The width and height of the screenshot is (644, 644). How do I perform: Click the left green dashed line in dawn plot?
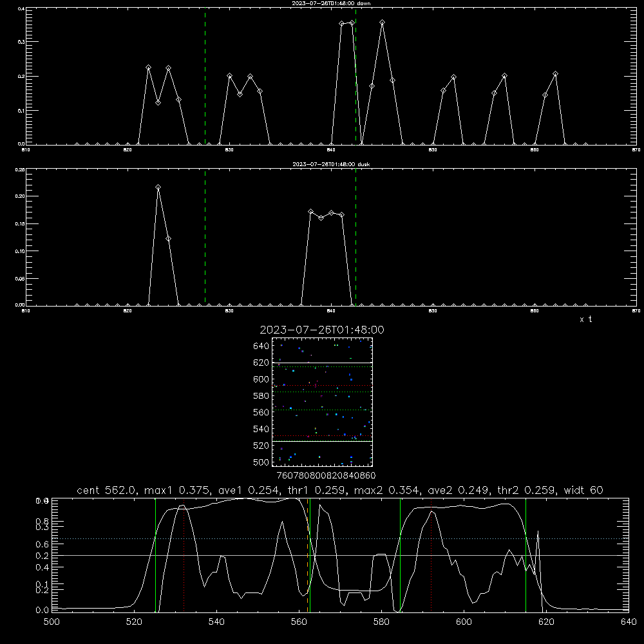click(x=205, y=76)
